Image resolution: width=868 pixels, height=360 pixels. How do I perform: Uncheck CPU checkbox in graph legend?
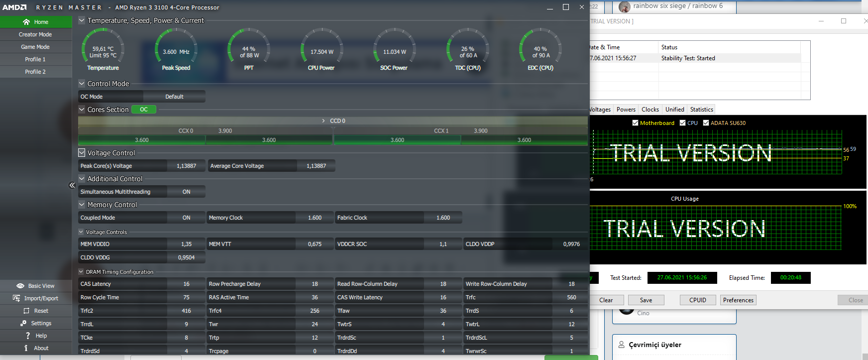pyautogui.click(x=683, y=123)
